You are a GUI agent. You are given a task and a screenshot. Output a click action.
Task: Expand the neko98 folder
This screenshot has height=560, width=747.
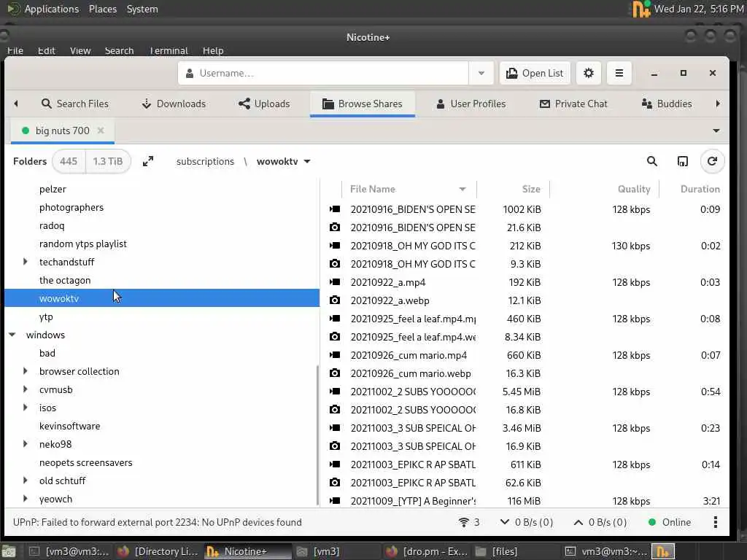pyautogui.click(x=26, y=444)
